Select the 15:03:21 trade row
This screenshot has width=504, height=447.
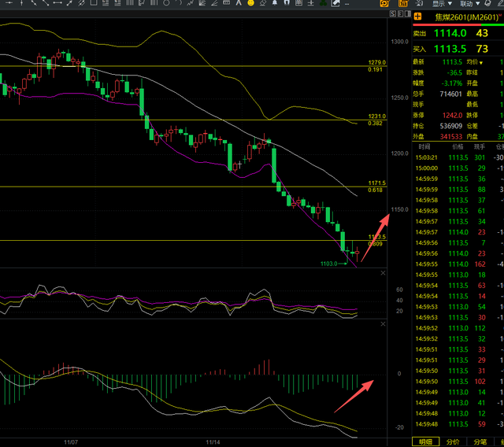pyautogui.click(x=458, y=157)
